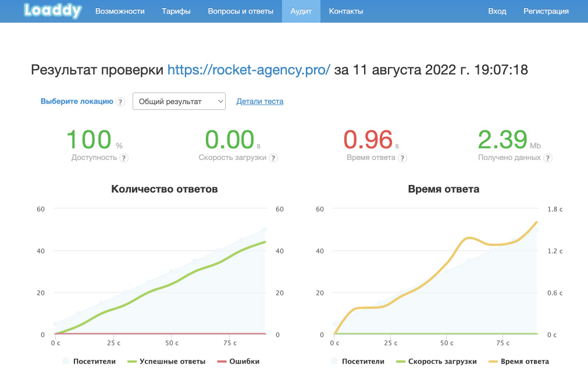
Task: Open Детали теста link
Action: [260, 101]
